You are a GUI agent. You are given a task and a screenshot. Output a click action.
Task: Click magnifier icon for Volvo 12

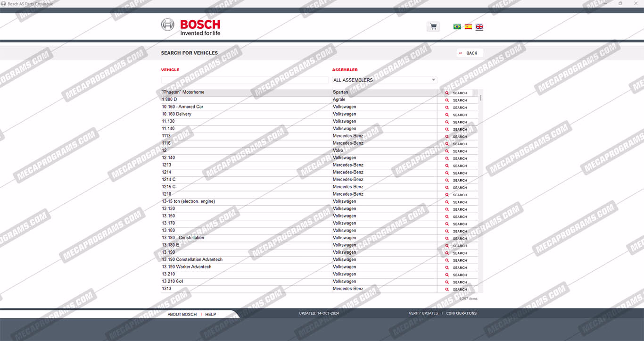tap(447, 151)
